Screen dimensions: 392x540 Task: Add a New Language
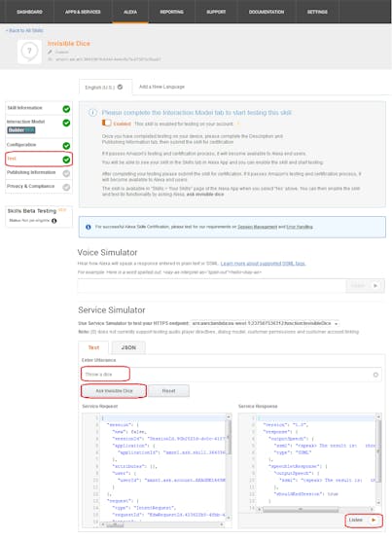tap(161, 87)
